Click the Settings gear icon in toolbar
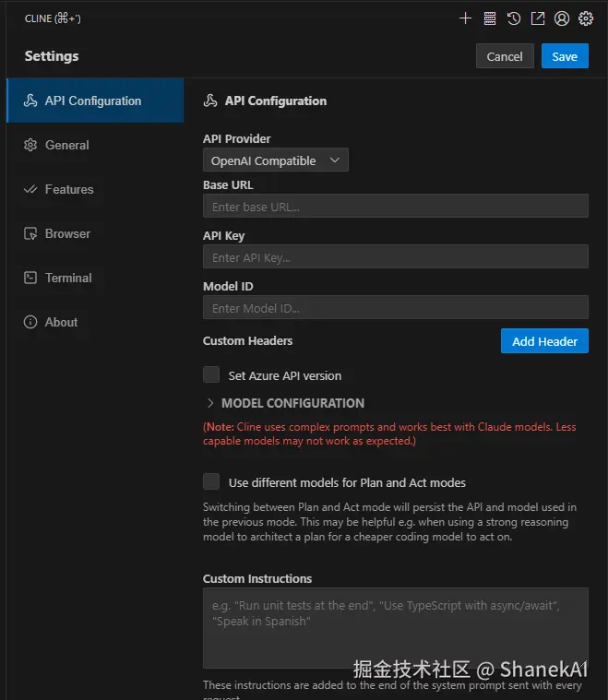This screenshot has height=700, width=608. tap(586, 18)
